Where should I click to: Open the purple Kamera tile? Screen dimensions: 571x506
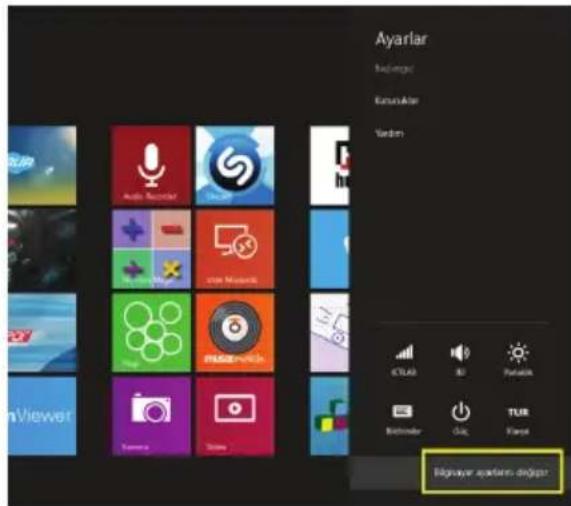pyautogui.click(x=151, y=416)
